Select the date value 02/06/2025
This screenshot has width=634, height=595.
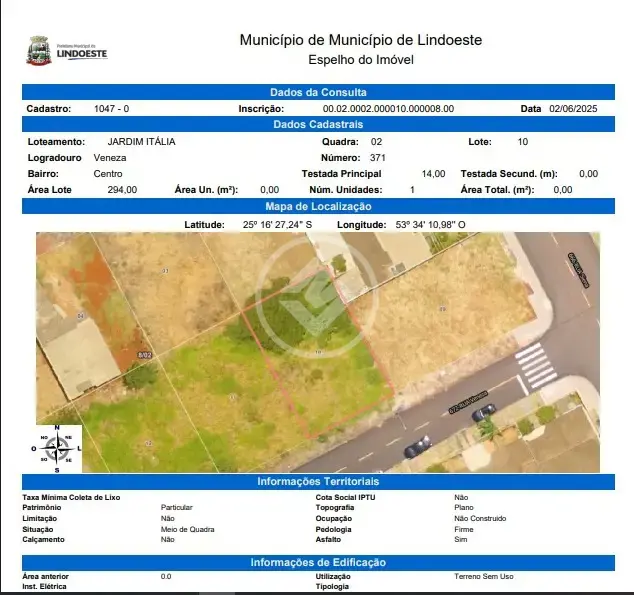[573, 109]
